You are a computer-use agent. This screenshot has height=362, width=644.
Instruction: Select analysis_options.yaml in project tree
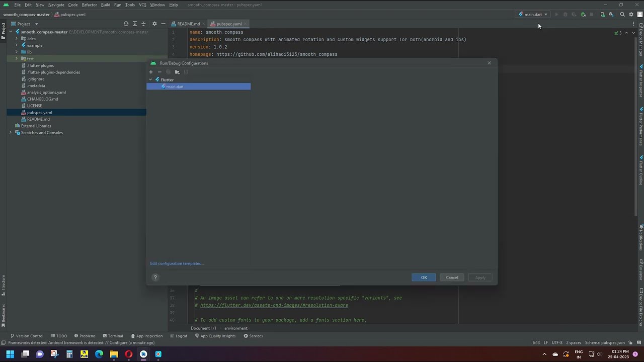tap(46, 93)
